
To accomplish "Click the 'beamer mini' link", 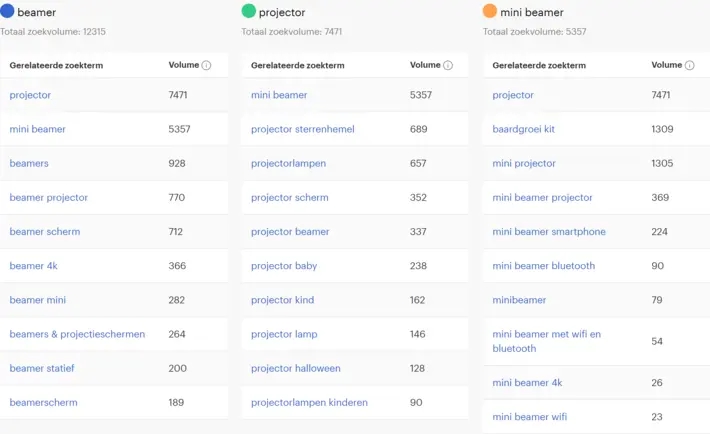I will tap(38, 300).
